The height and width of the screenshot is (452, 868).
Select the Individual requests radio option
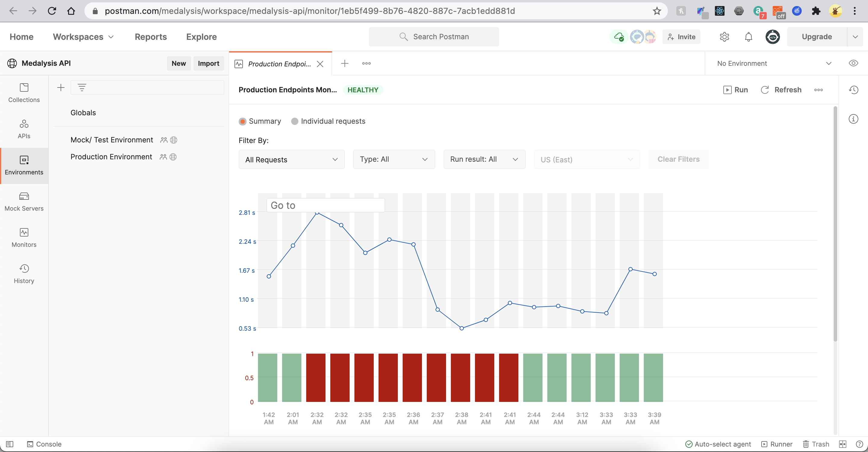(295, 121)
